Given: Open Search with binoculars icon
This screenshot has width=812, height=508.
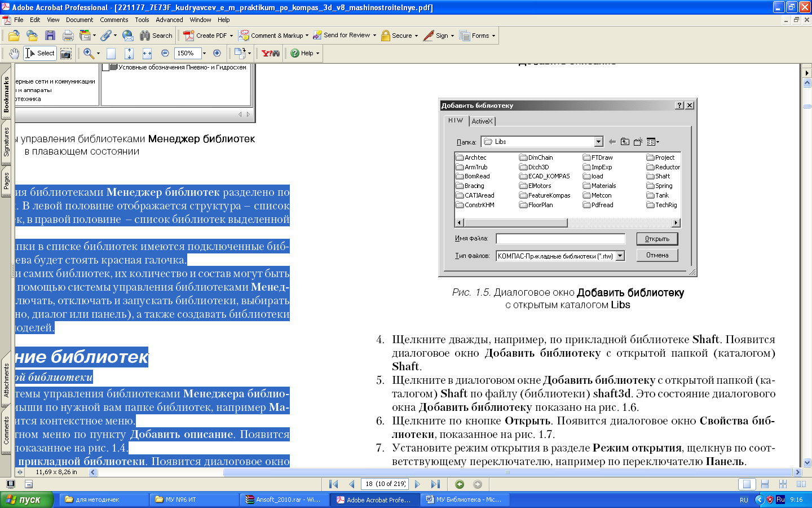Looking at the screenshot, I should [156, 36].
